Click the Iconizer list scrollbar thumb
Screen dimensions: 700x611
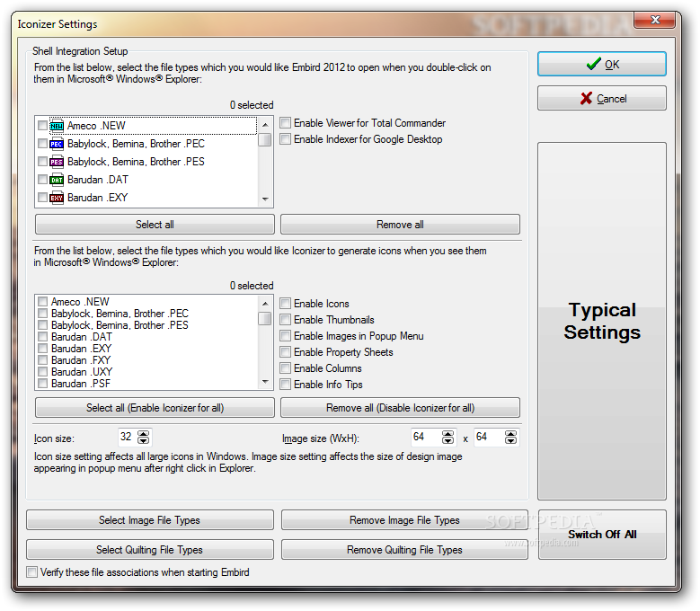click(x=265, y=319)
